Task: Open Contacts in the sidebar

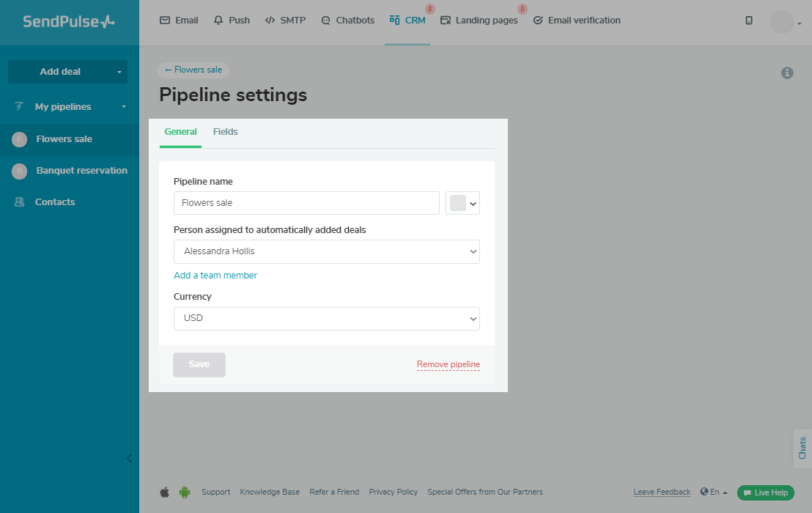Action: tap(55, 202)
